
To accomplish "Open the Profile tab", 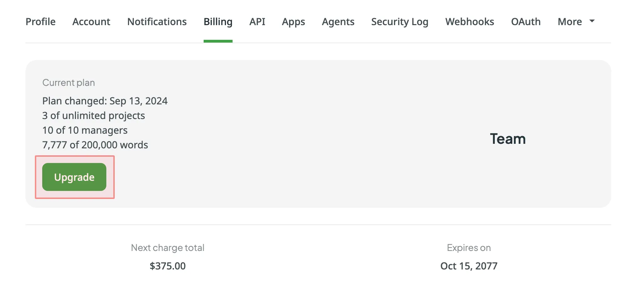I will [40, 22].
